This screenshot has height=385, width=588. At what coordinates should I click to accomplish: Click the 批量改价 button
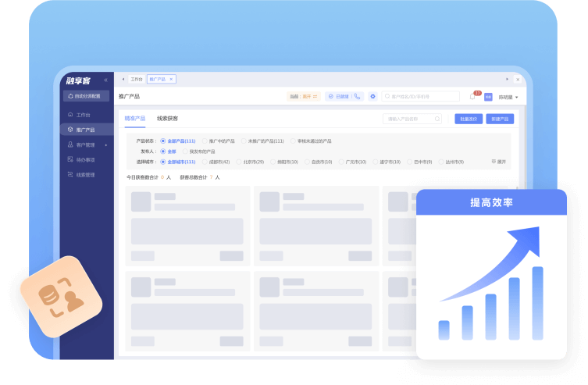pos(469,119)
